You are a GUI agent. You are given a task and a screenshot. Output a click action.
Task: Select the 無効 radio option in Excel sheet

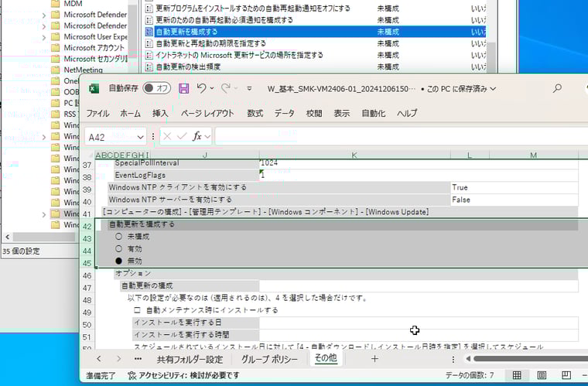[x=119, y=261]
